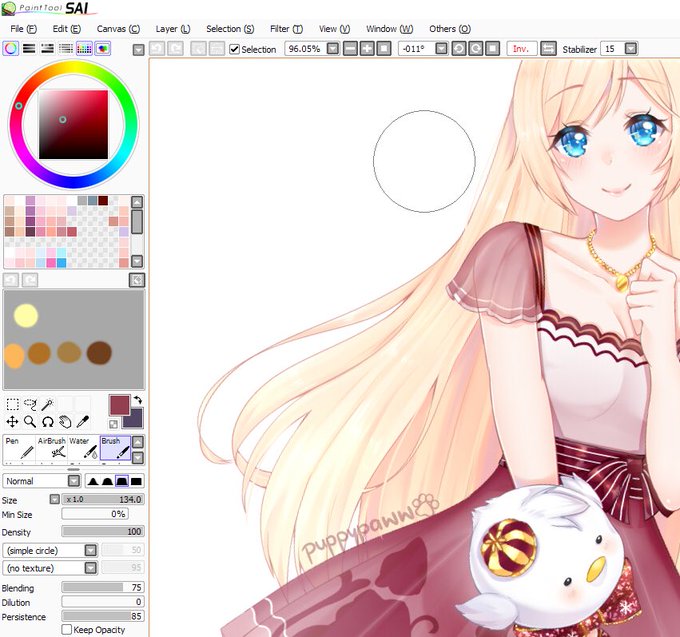Open the Layer menu
Screen dimensions: 680x637
click(x=173, y=29)
